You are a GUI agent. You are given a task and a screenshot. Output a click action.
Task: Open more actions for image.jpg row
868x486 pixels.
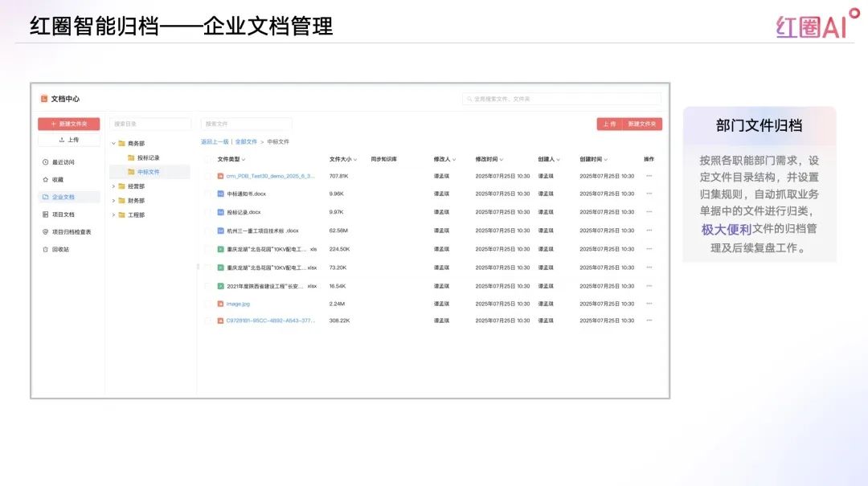point(649,304)
